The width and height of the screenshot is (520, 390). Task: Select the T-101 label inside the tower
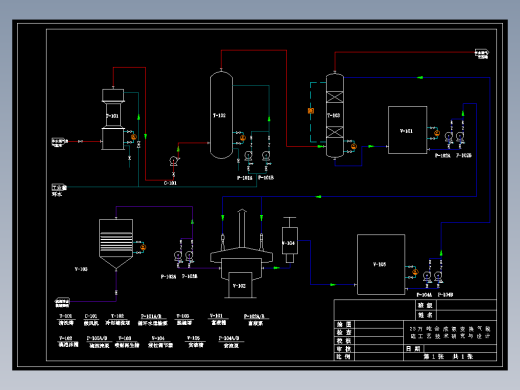pos(112,116)
